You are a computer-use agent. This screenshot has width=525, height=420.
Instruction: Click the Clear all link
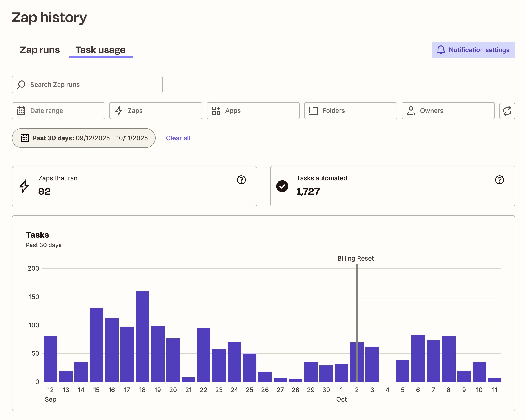click(x=178, y=138)
